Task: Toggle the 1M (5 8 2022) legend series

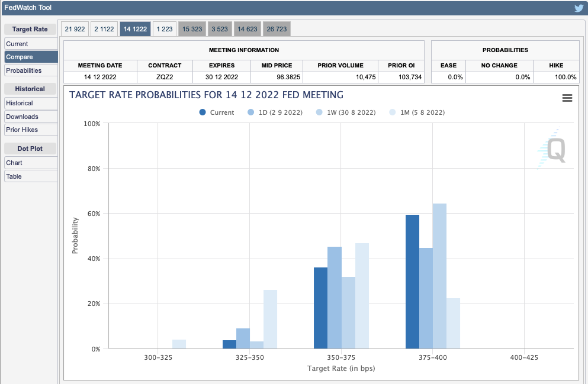Action: (417, 112)
